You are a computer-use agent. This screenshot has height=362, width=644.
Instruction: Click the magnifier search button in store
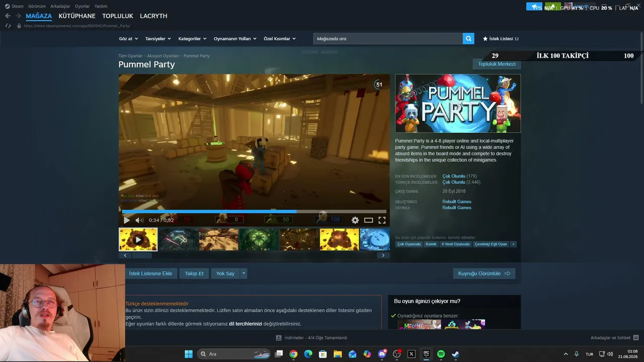click(x=468, y=39)
